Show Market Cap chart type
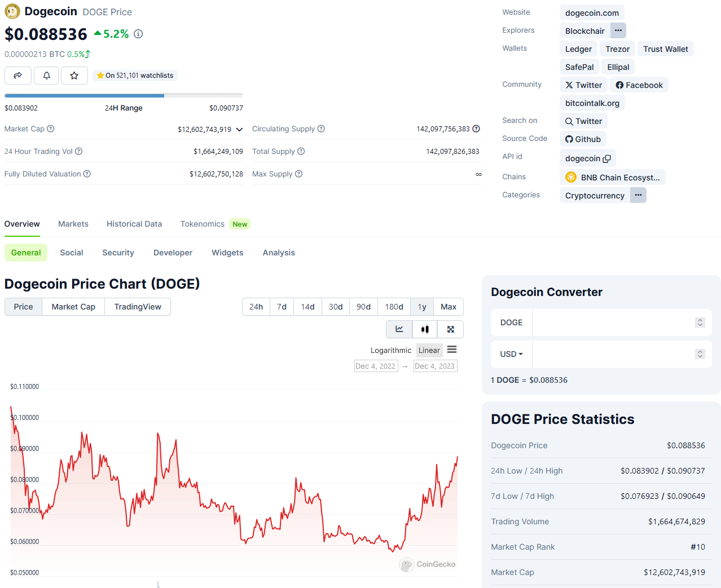 [73, 307]
